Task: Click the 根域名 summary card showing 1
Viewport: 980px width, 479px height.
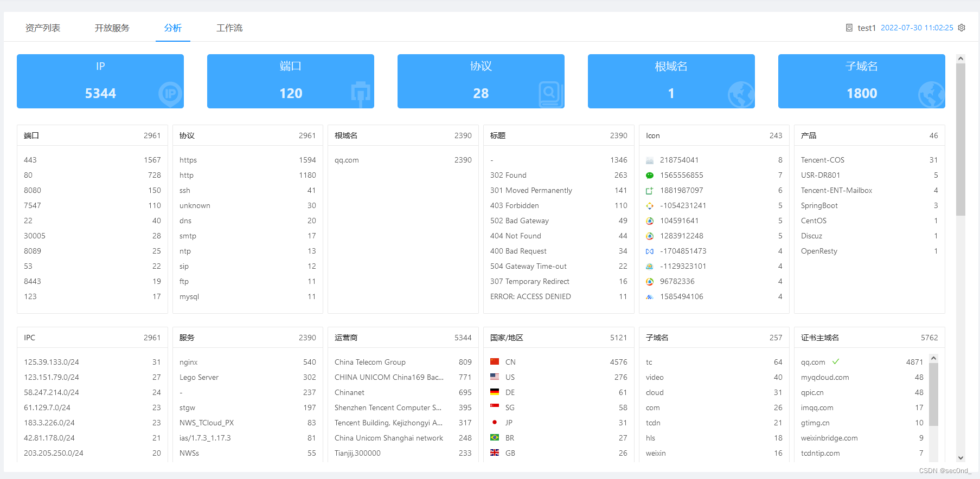Action: coord(671,81)
